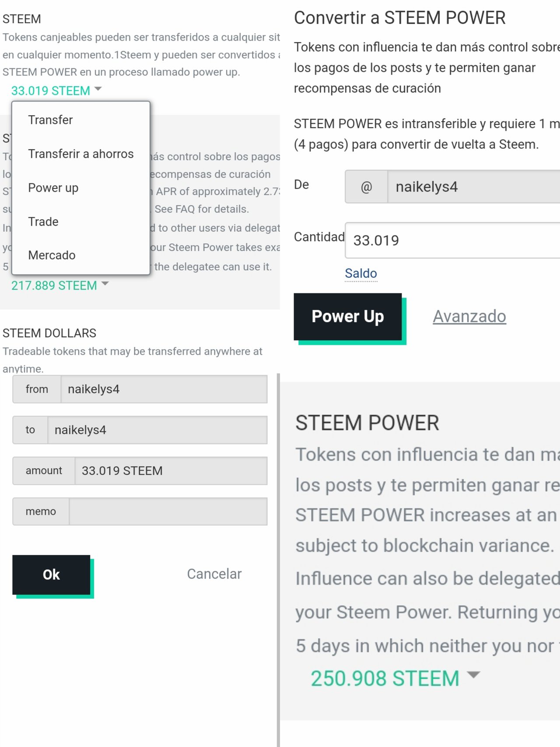This screenshot has height=747, width=560.
Task: Click the amount label
Action: (x=44, y=471)
